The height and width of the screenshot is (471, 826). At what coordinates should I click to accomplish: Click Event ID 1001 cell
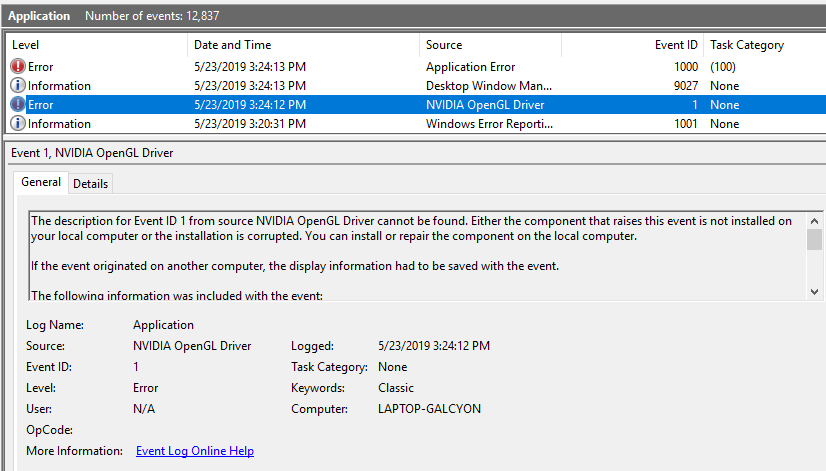(686, 124)
